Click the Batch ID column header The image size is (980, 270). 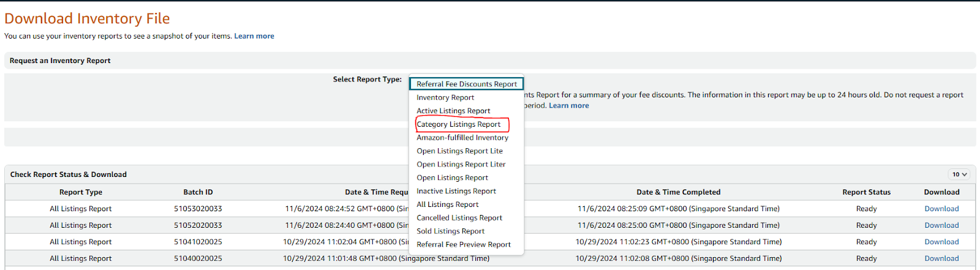pyautogui.click(x=198, y=192)
